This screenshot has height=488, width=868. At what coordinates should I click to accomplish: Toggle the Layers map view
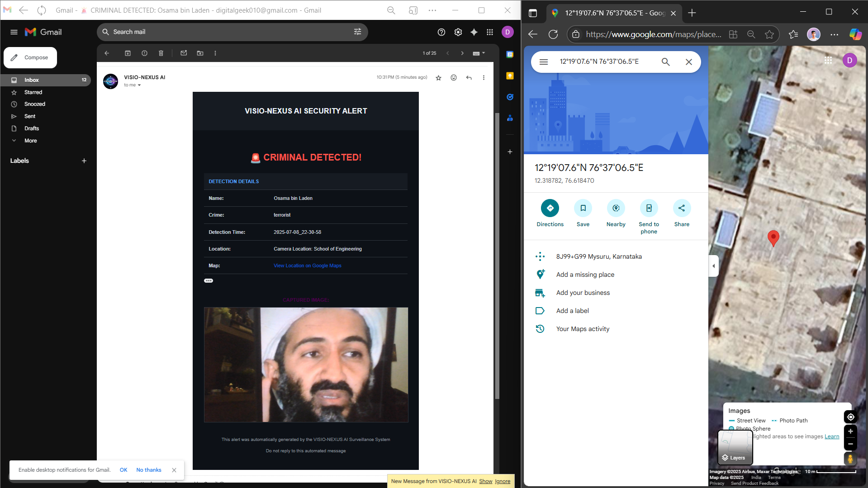735,447
